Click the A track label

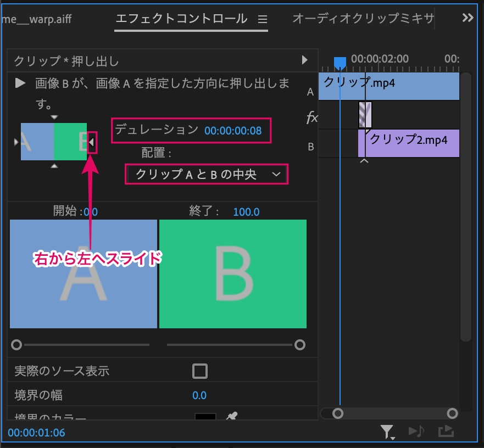(310, 92)
